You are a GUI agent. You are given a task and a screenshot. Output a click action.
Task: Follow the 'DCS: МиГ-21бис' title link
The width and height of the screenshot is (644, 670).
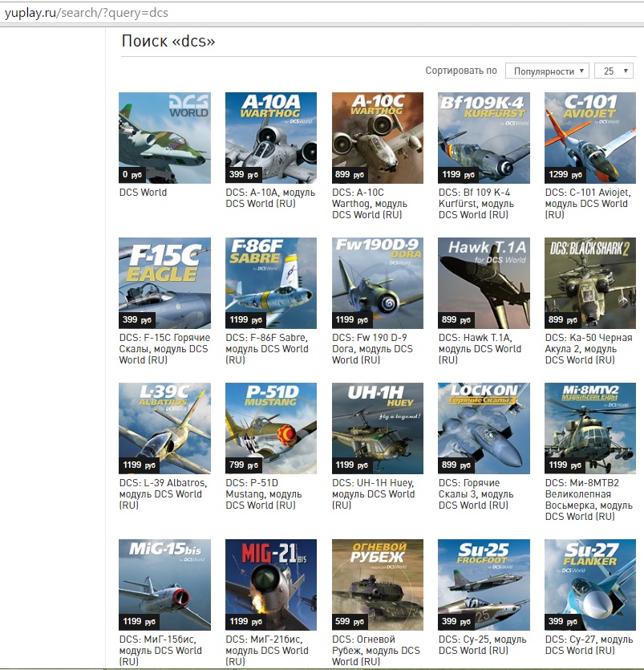[267, 651]
